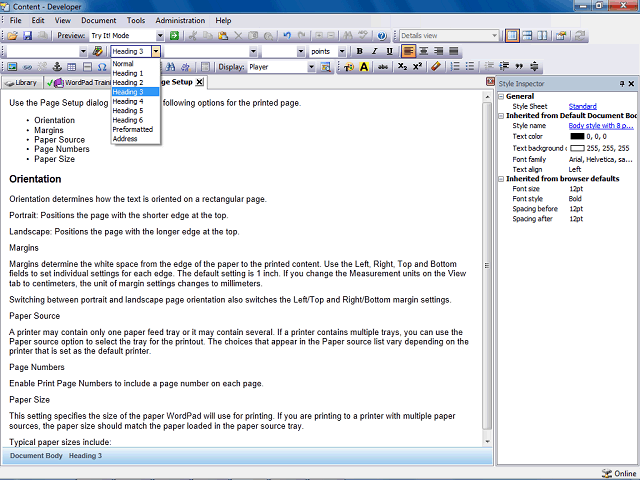Insert a horizontal rule line
Image resolution: width=640 pixels, height=480 pixels.
pos(87,67)
